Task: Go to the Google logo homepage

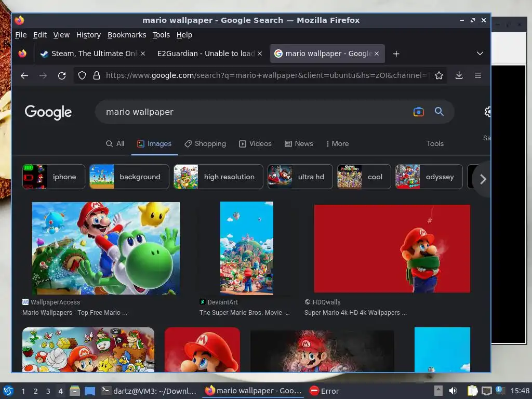Action: [x=48, y=112]
